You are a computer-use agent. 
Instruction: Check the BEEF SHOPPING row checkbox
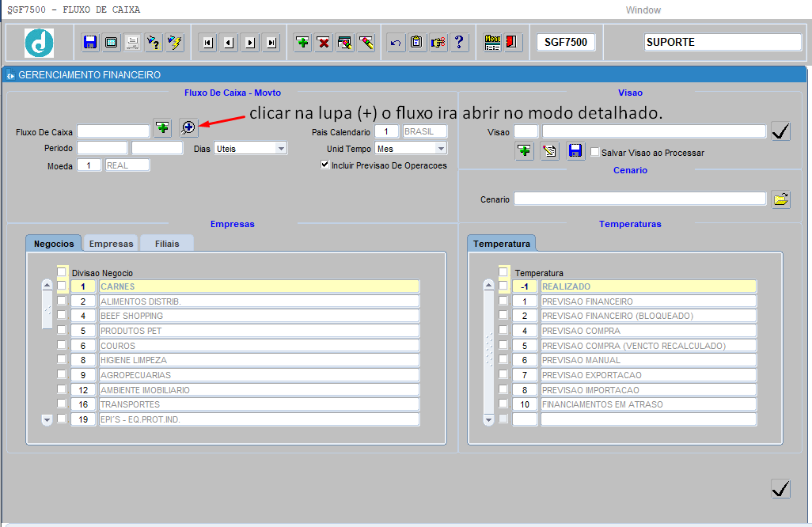tap(62, 315)
